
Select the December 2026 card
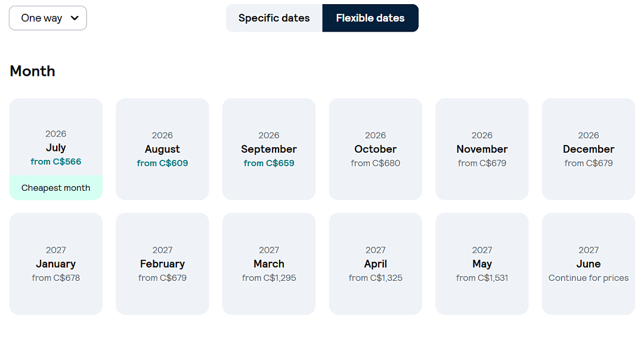[x=589, y=149]
